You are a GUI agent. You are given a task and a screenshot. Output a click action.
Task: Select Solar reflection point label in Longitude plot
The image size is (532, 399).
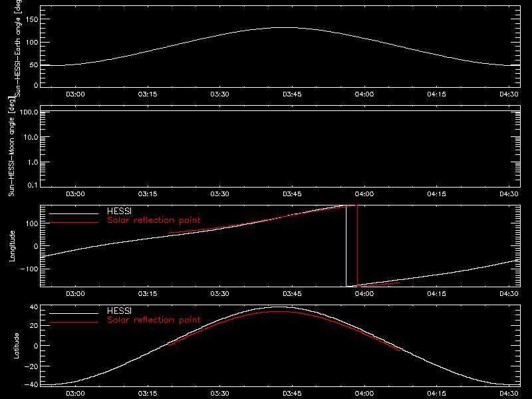coord(154,220)
